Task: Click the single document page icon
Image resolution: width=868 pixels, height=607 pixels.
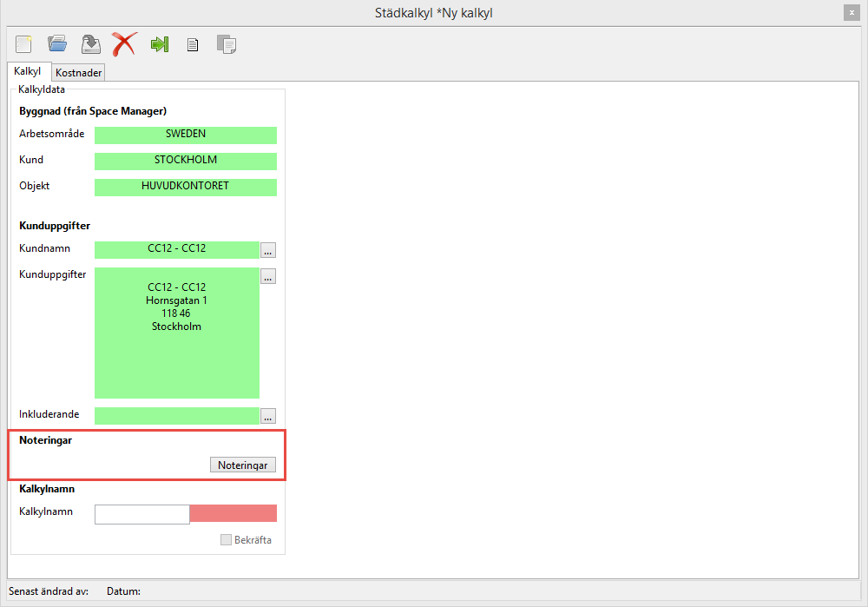Action: tap(193, 44)
